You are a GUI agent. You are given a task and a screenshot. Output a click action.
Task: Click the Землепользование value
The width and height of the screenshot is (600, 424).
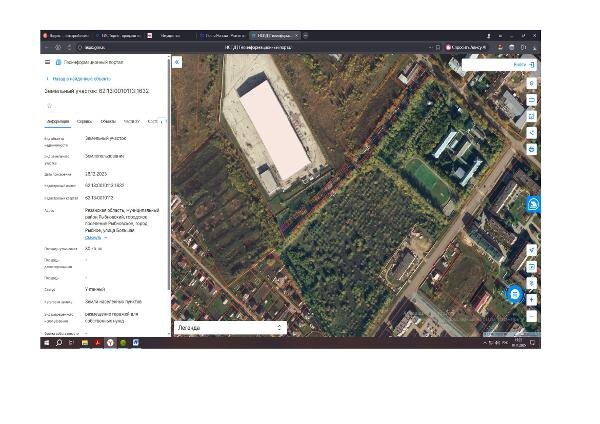pos(104,156)
